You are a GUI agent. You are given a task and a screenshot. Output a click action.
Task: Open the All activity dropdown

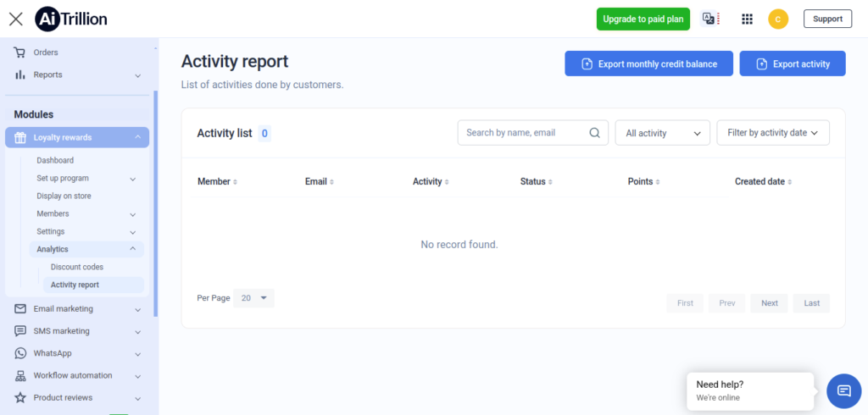click(663, 133)
